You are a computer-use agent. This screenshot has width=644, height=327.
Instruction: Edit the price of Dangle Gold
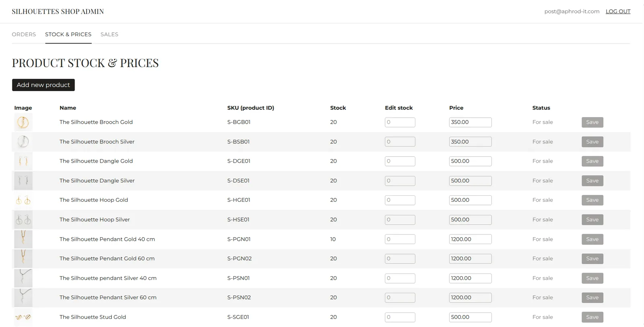[470, 161]
